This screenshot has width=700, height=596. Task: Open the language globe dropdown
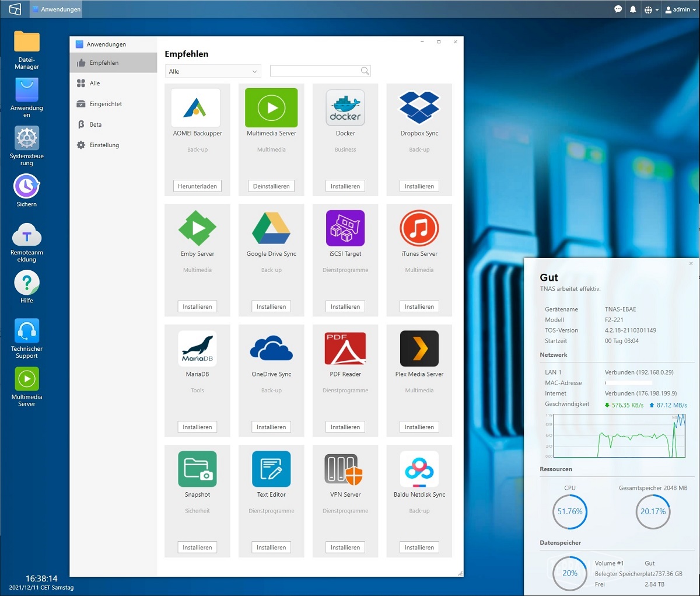pos(651,9)
